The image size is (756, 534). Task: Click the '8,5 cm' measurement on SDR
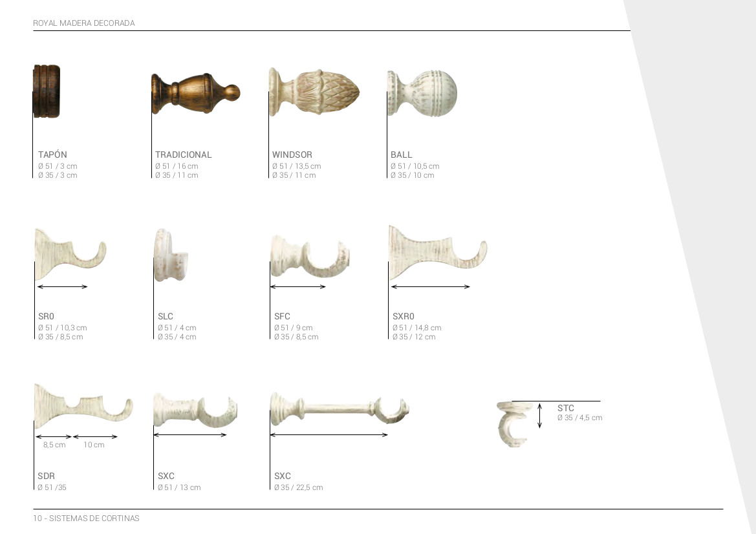[54, 445]
